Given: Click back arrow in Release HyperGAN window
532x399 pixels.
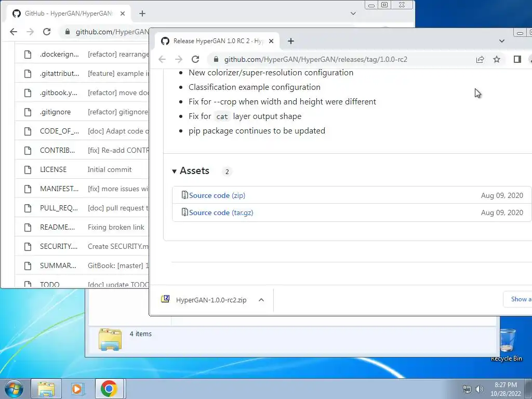Looking at the screenshot, I should coord(162,59).
